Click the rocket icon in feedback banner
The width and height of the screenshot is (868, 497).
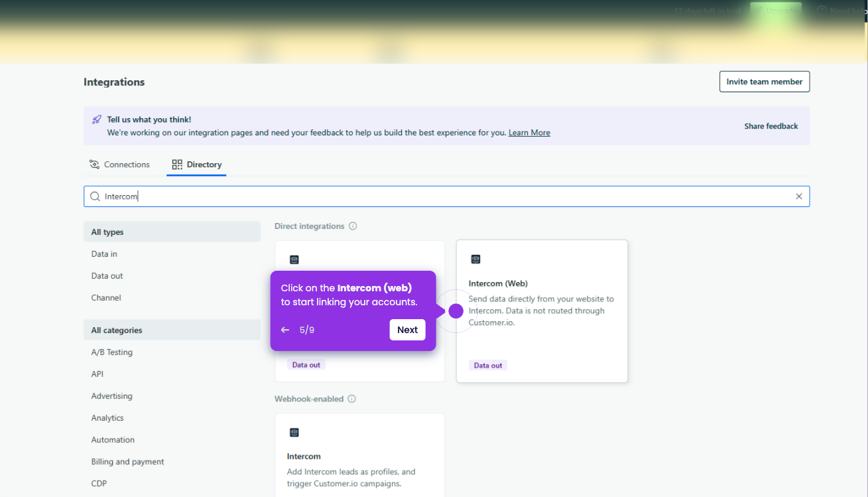(97, 119)
